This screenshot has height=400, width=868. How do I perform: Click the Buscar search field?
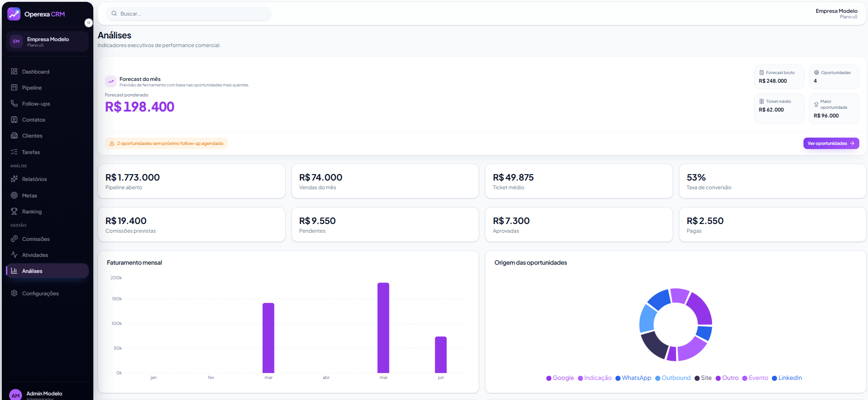click(x=189, y=14)
